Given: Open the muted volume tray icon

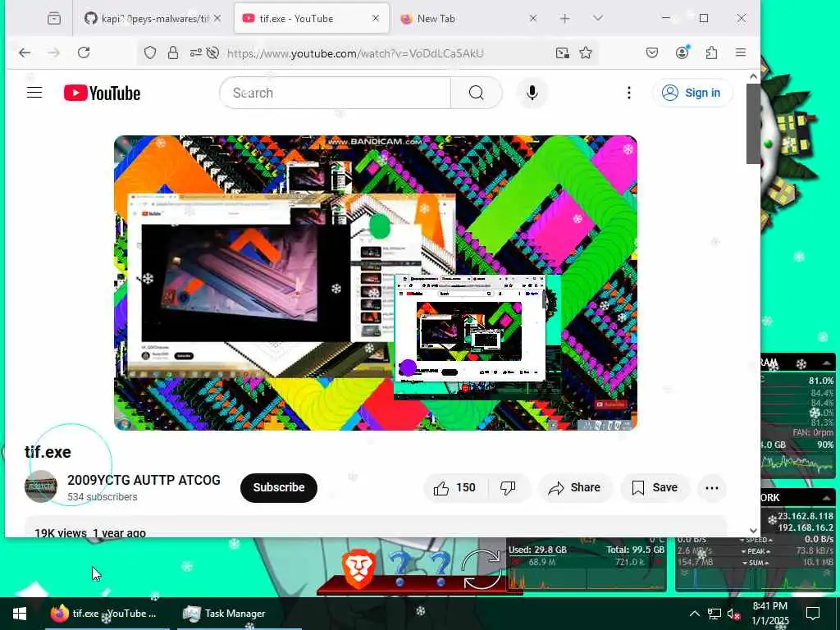Looking at the screenshot, I should [734, 614].
